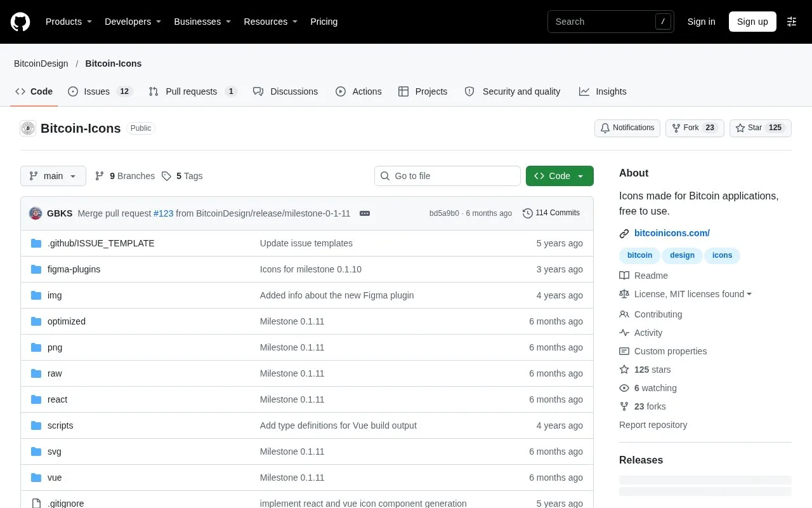
Task: Open the main branch selector dropdown
Action: (53, 176)
